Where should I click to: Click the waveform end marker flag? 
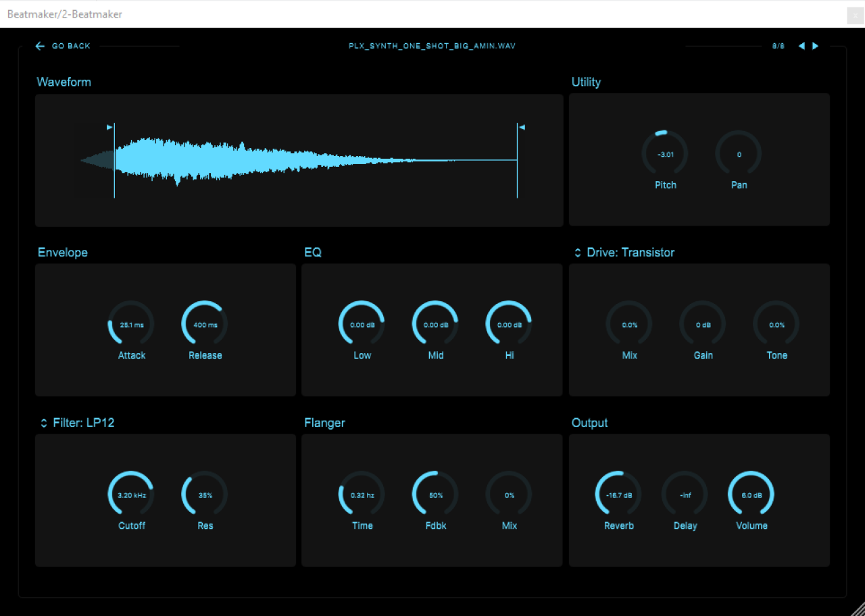pos(521,127)
